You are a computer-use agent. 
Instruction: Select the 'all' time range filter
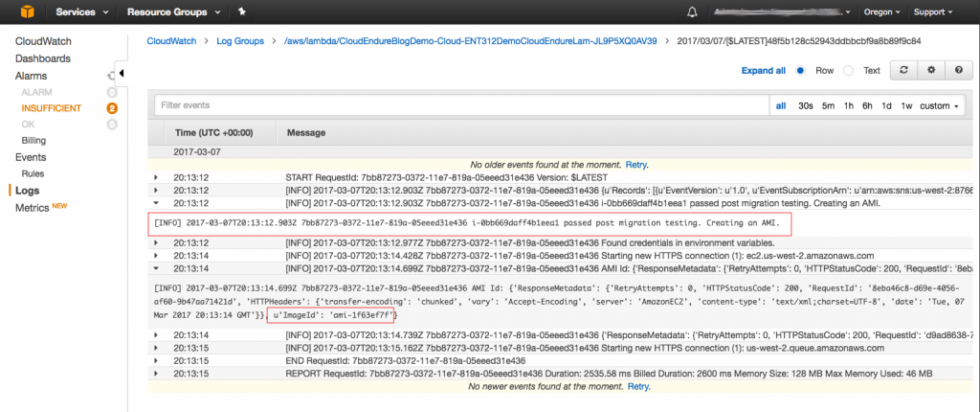tap(781, 105)
